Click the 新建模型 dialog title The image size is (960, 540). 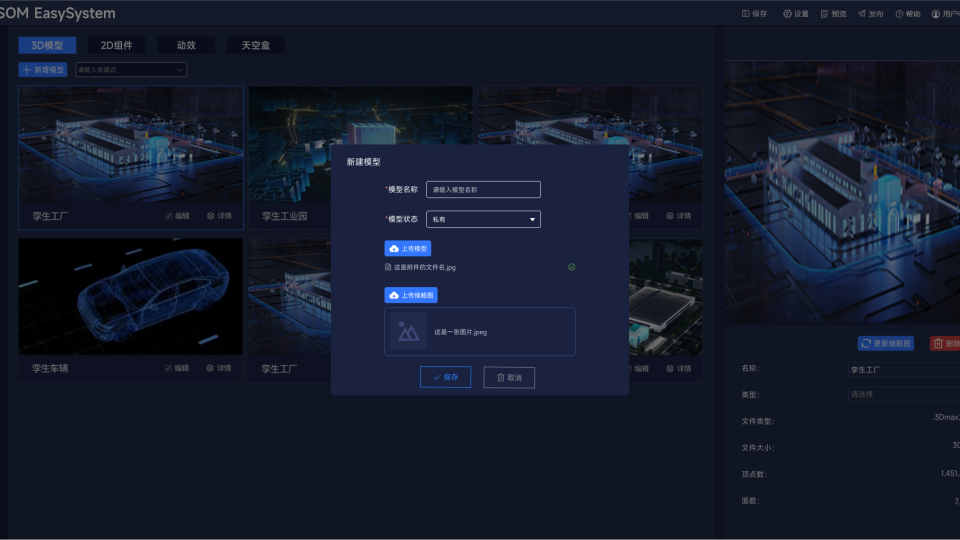[x=363, y=162]
